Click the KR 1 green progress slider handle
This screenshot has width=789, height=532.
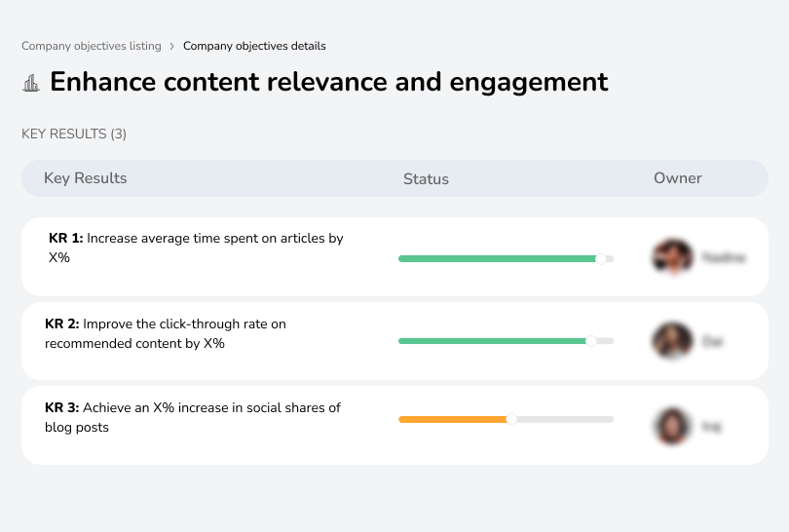pyautogui.click(x=601, y=259)
